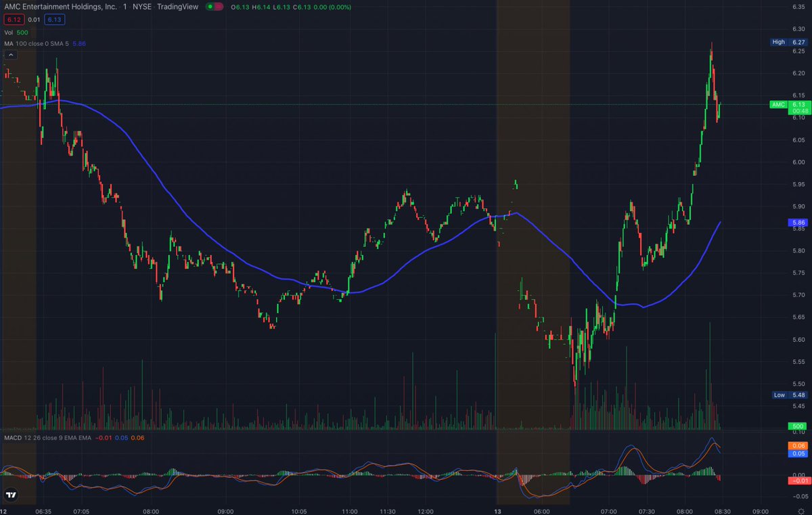Select the MA 100 close indicator legend

(x=45, y=43)
